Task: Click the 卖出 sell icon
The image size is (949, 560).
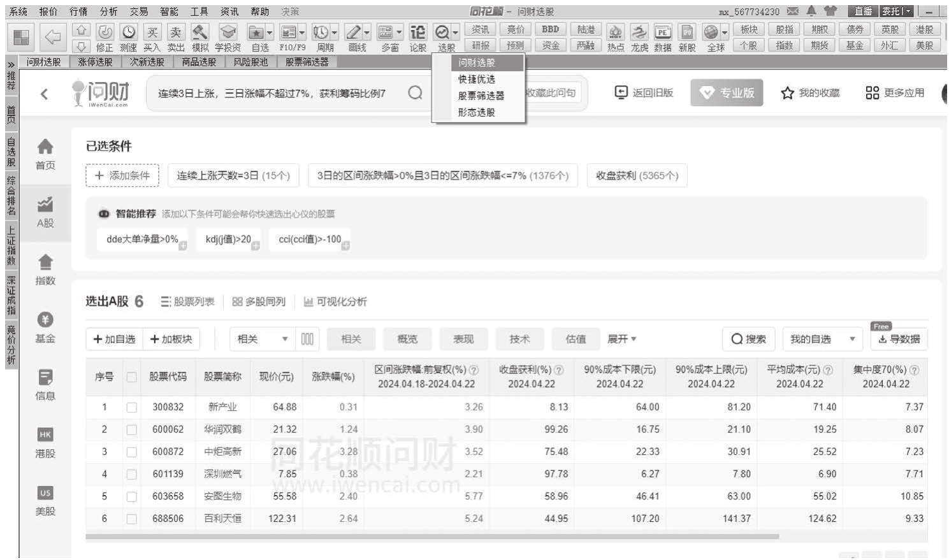Action: 176,32
